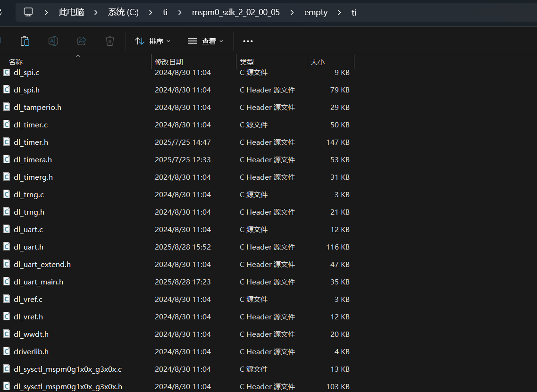
Task: Click the computer monitor icon in address bar
Action: 28,12
